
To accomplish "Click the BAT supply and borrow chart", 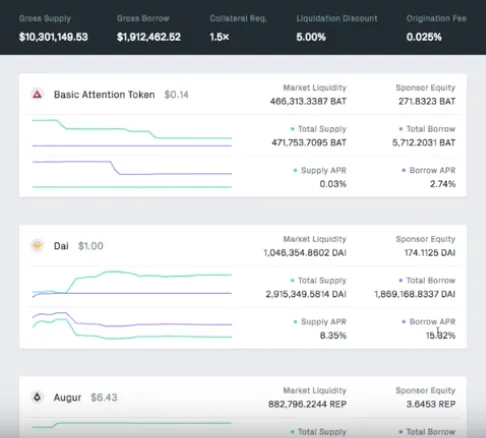I will coord(132,133).
